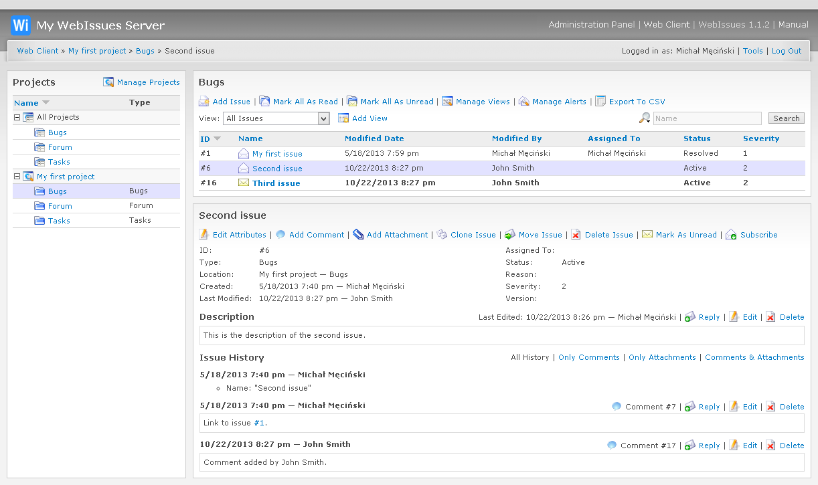Click the Reply link for Comment #17
Viewport: 818px width, 485px height.
tap(709, 445)
